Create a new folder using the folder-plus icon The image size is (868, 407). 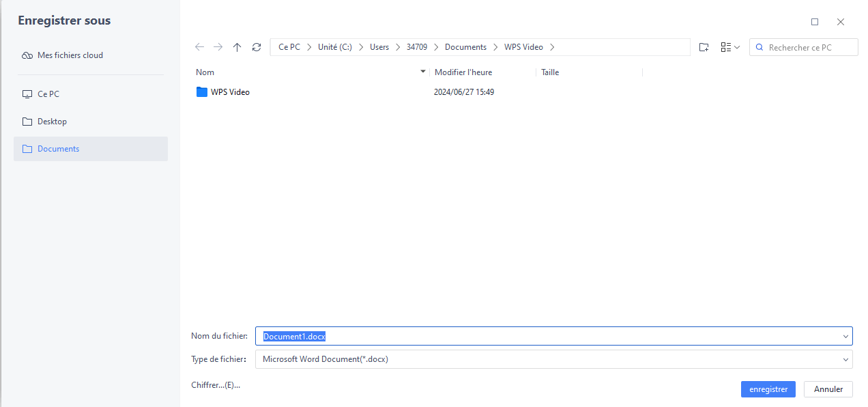(x=704, y=46)
